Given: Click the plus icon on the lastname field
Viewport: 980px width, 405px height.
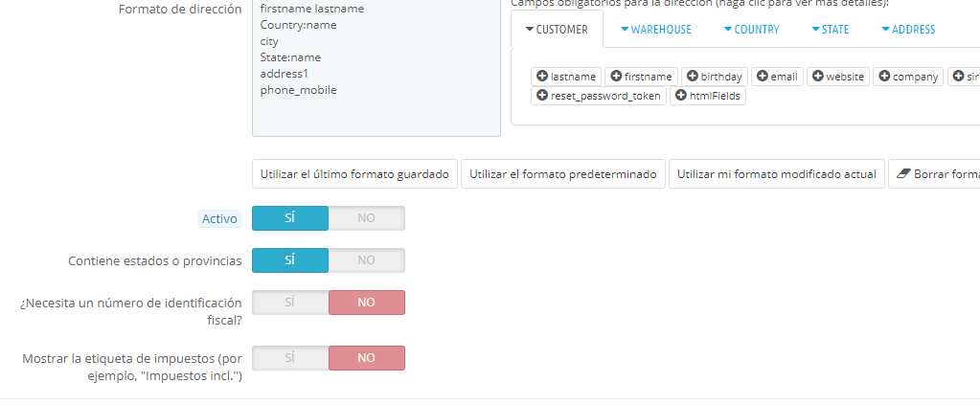Looking at the screenshot, I should (x=542, y=77).
